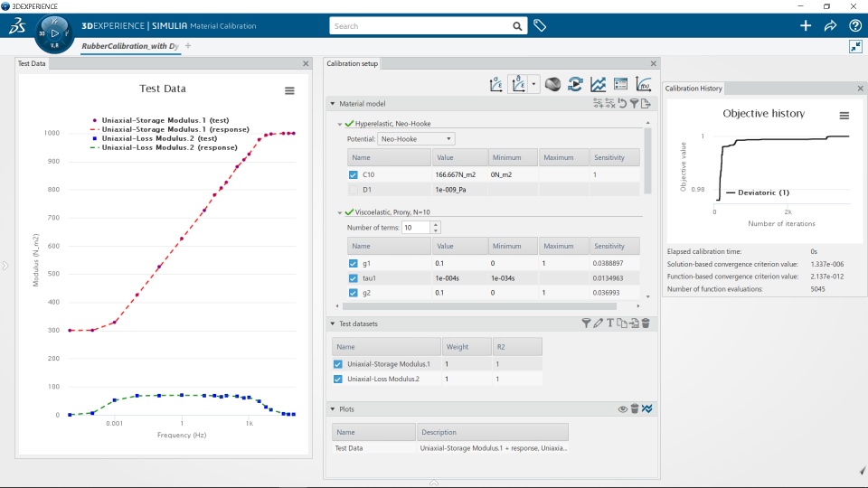
Task: Click the import file icon in Test datasets
Action: pos(635,324)
